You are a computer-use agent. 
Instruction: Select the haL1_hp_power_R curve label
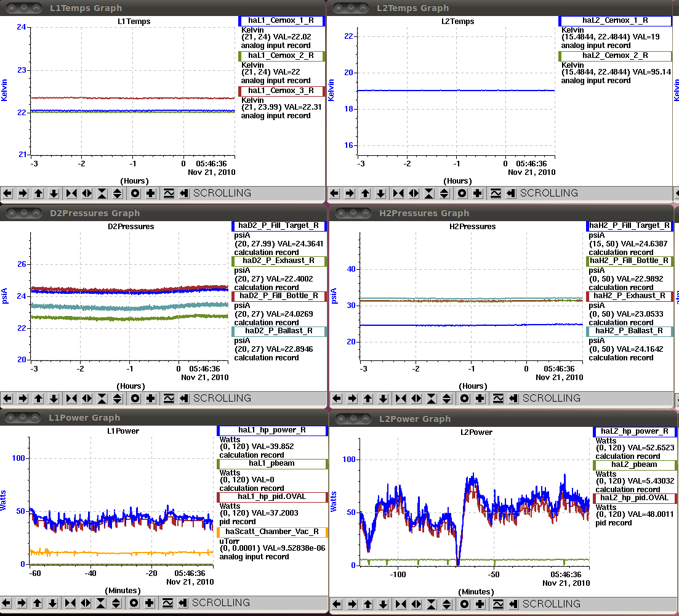tap(272, 430)
